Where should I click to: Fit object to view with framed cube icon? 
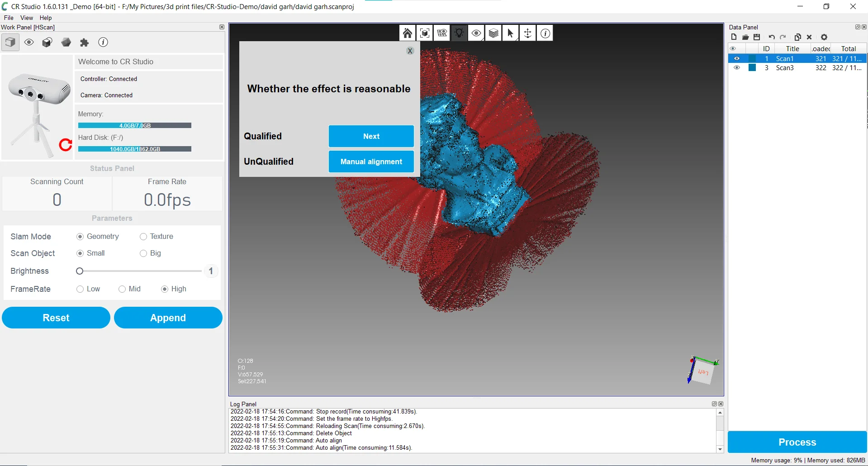(x=425, y=33)
